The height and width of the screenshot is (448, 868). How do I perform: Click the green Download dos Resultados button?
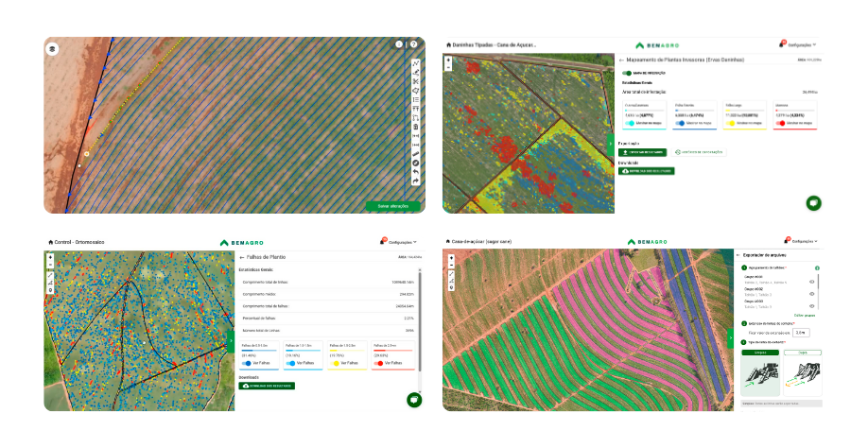(x=269, y=386)
